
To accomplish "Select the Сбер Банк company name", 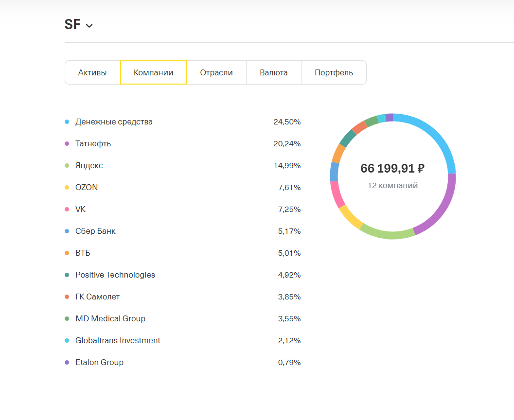I will tap(95, 231).
